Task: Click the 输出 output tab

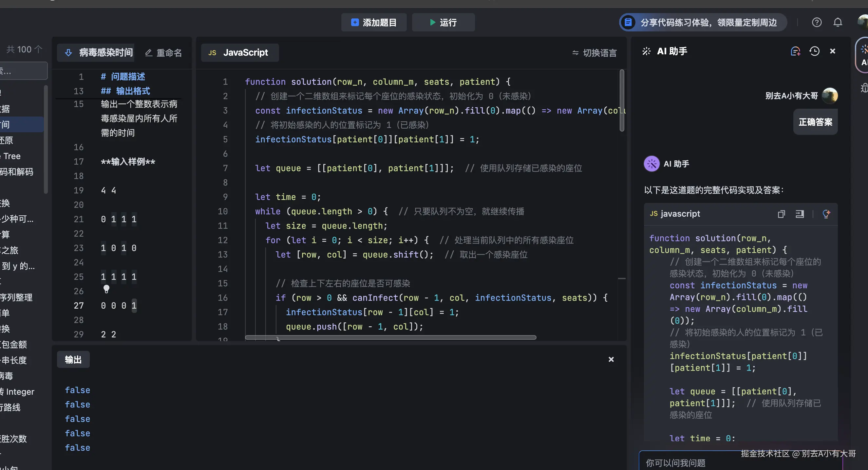Action: pos(73,360)
